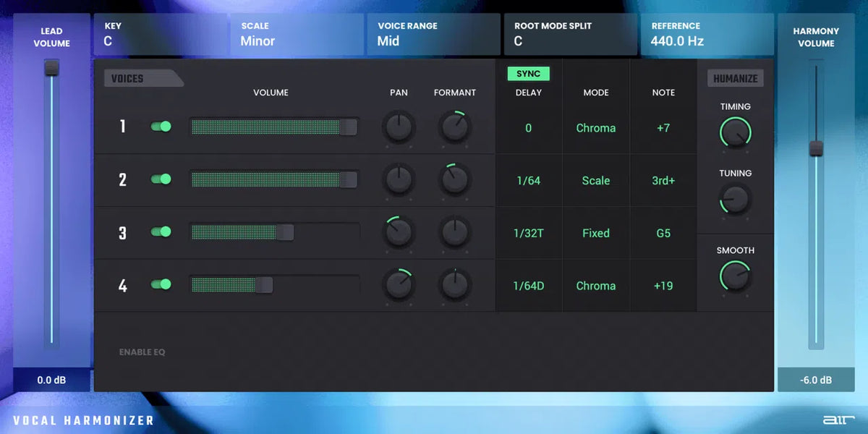Turn the Formant knob on voice 4

(x=455, y=286)
